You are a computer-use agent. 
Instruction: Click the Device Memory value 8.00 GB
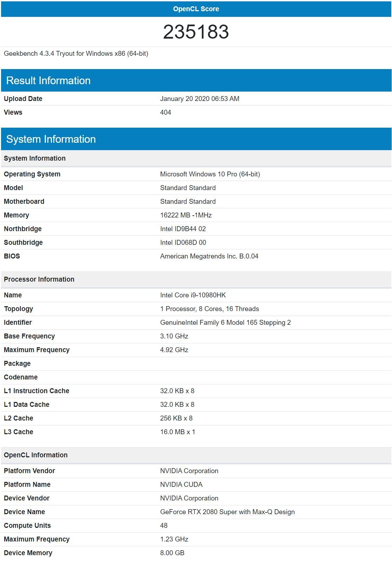point(172,553)
